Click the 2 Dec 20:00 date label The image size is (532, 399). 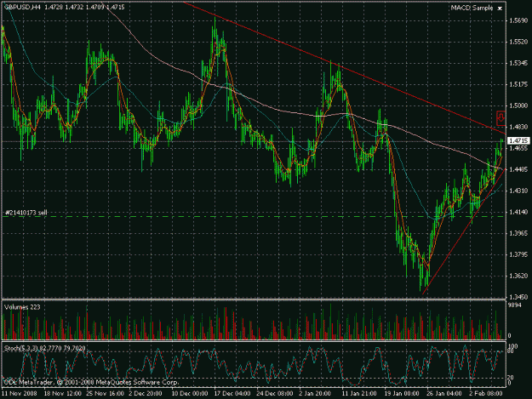pyautogui.click(x=146, y=394)
